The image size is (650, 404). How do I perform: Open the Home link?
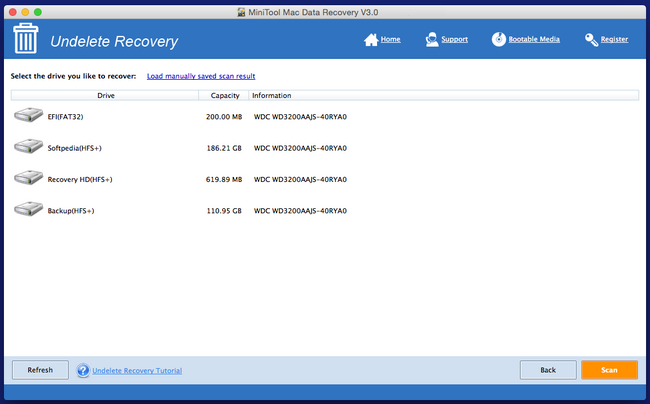pyautogui.click(x=390, y=39)
